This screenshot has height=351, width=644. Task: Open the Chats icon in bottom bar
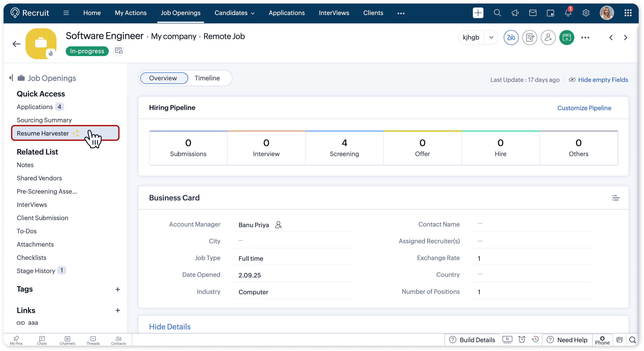coord(42,340)
